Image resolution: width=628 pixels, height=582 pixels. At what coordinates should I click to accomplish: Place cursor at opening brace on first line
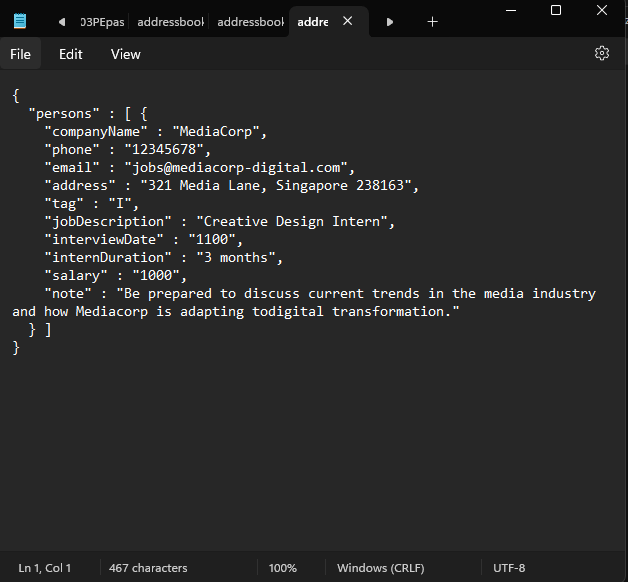[x=16, y=96]
